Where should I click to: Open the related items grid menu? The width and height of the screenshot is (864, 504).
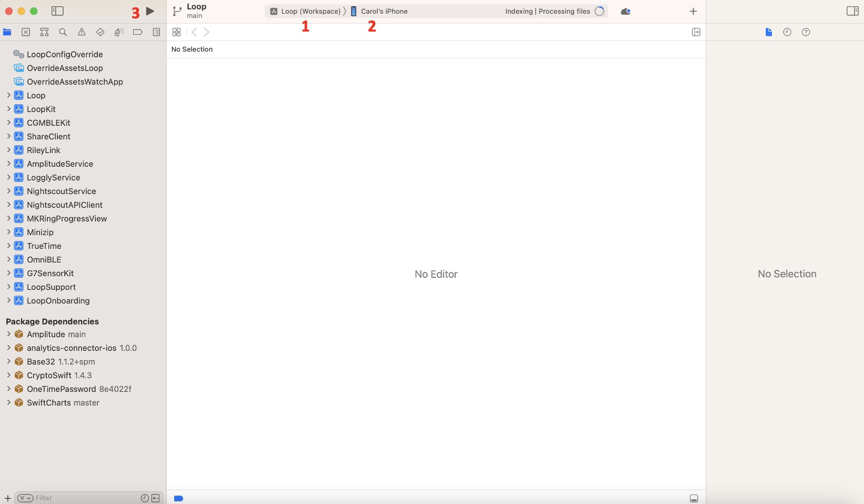[x=177, y=32]
